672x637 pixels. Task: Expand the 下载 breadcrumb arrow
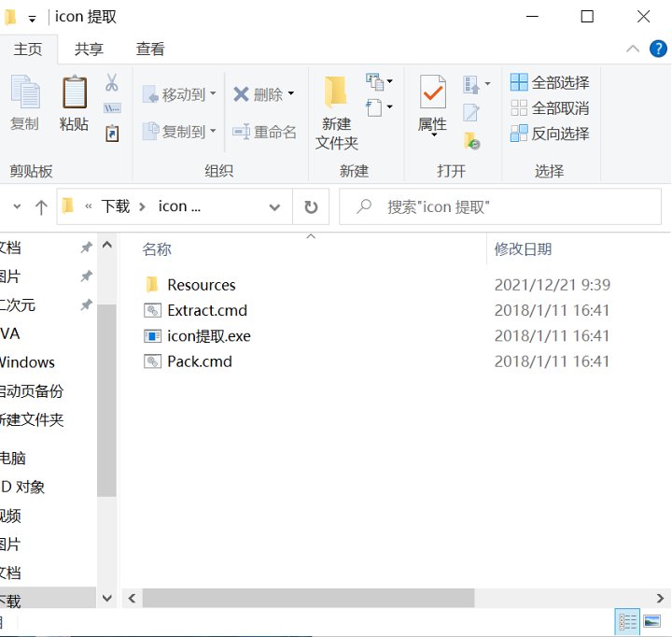click(142, 207)
